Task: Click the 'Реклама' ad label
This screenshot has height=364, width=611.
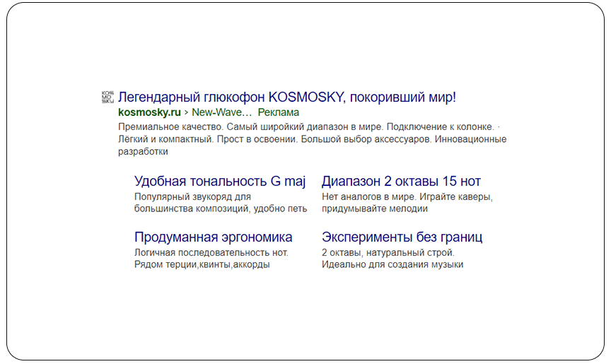Action: coord(278,112)
